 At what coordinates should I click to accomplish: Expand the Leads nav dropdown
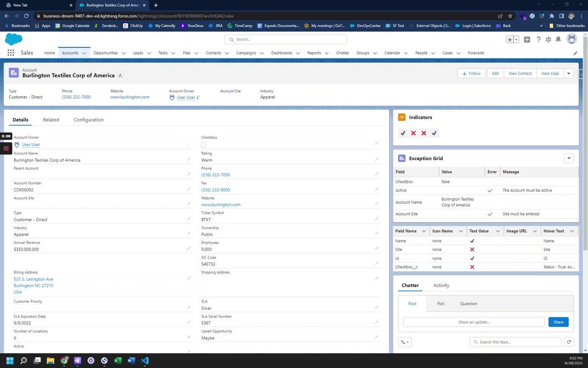149,53
